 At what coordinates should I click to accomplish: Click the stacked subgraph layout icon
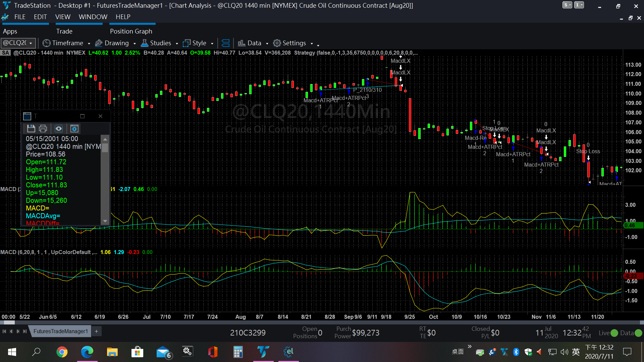pos(226,43)
